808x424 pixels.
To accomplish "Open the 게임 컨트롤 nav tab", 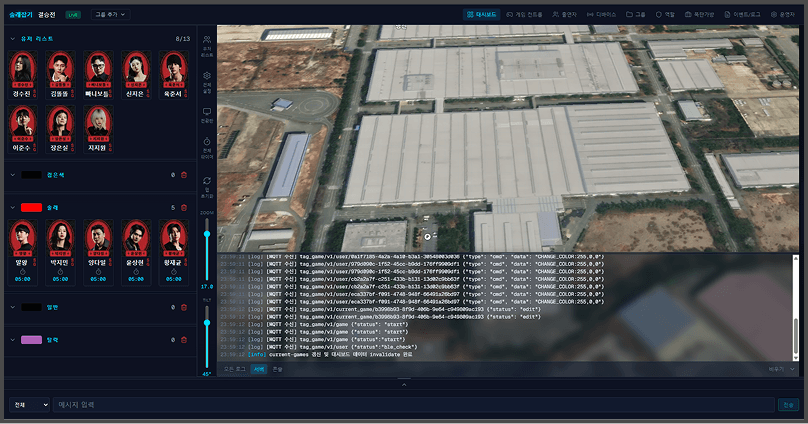I will tap(524, 14).
